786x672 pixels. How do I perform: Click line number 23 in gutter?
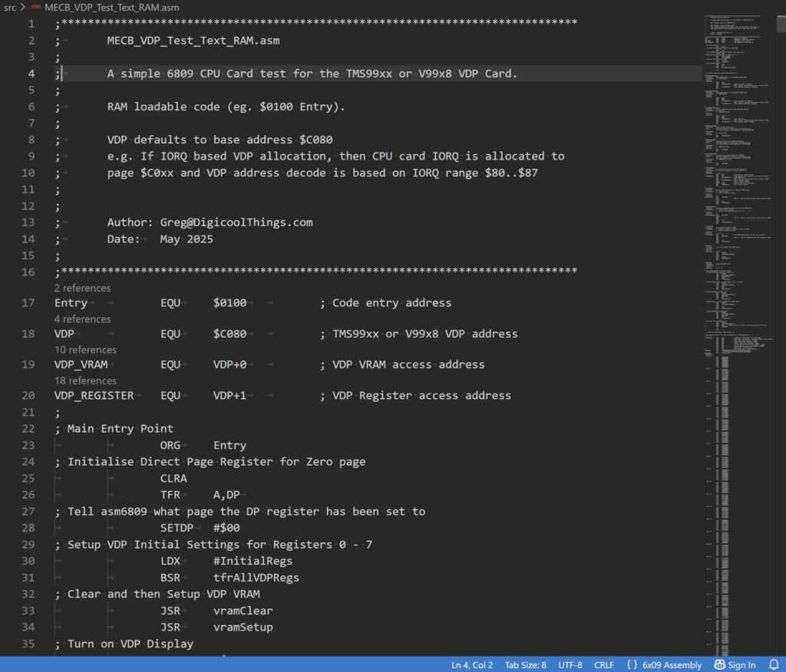[x=28, y=445]
